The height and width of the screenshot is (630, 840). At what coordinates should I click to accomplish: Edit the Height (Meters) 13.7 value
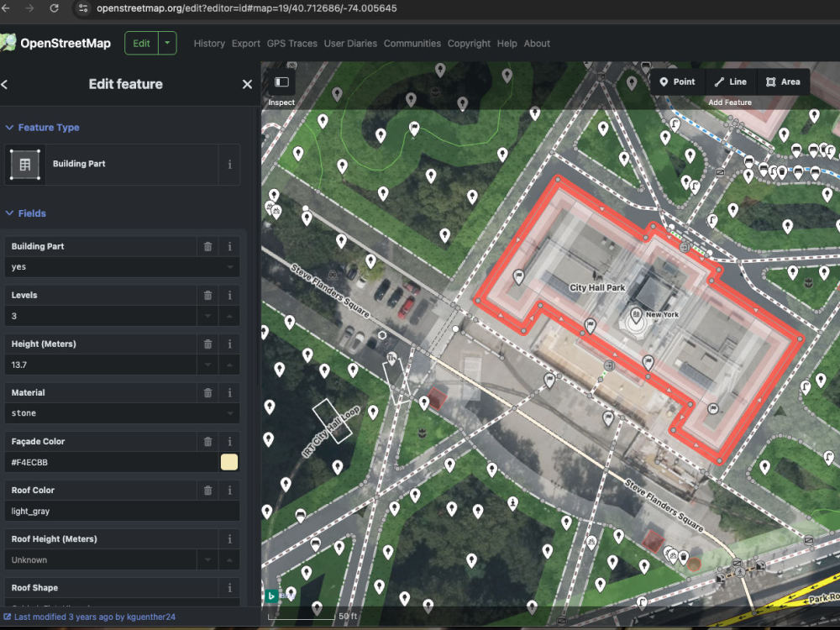101,365
